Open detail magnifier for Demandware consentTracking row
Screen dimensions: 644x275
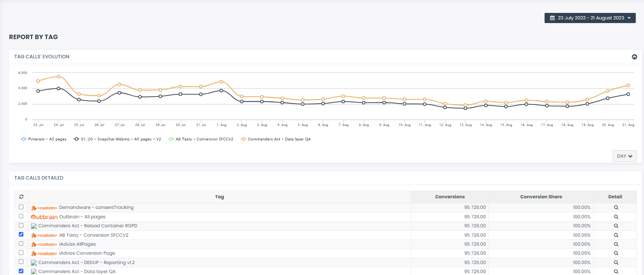pos(616,208)
